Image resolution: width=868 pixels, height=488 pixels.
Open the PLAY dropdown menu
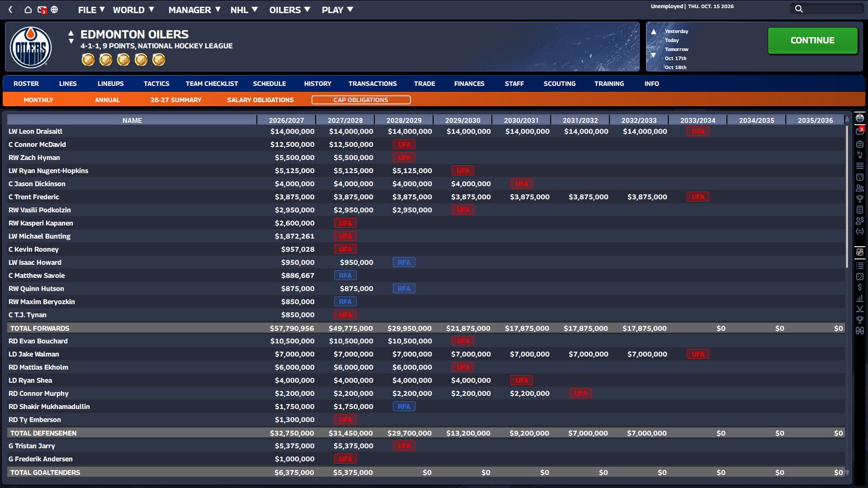pyautogui.click(x=337, y=9)
